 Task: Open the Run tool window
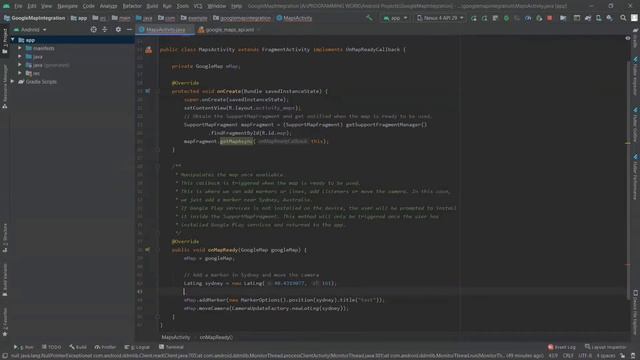click(x=24, y=347)
